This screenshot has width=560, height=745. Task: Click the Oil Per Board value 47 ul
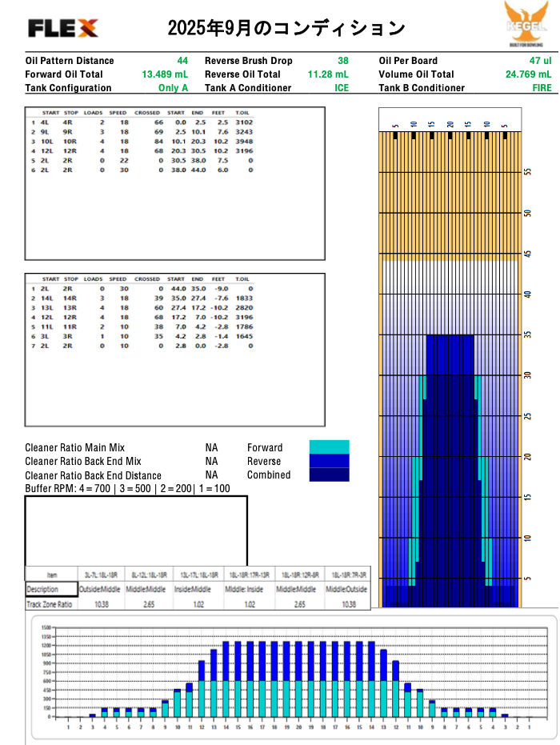click(541, 61)
